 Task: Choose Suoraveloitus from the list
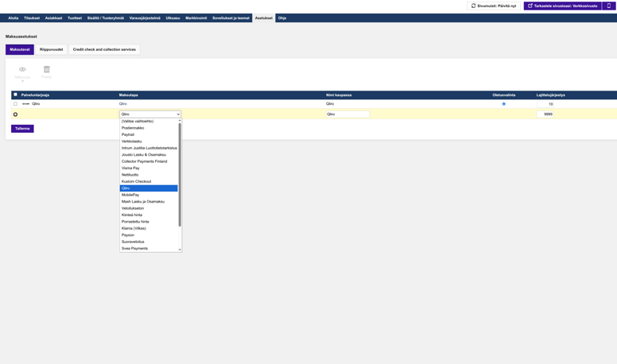(x=149, y=242)
